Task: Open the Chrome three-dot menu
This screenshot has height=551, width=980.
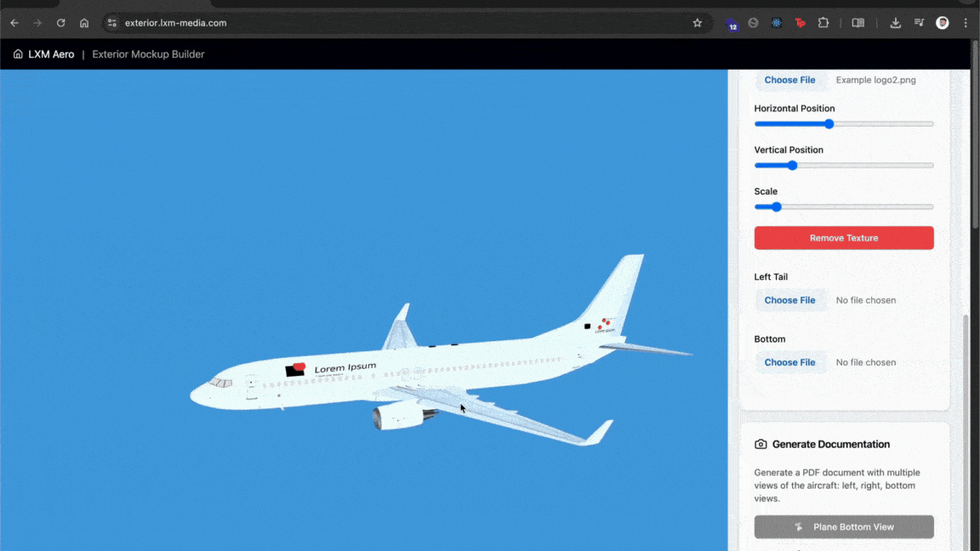Action: (x=966, y=23)
